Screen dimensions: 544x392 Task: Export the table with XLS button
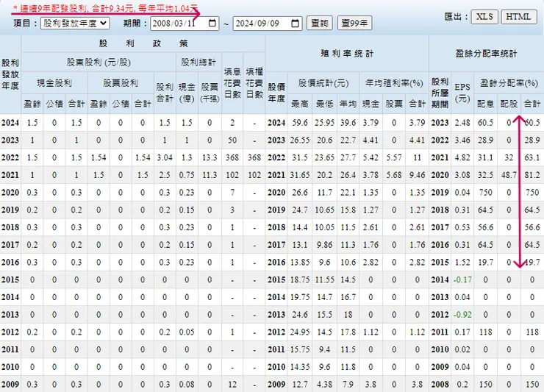pos(484,17)
